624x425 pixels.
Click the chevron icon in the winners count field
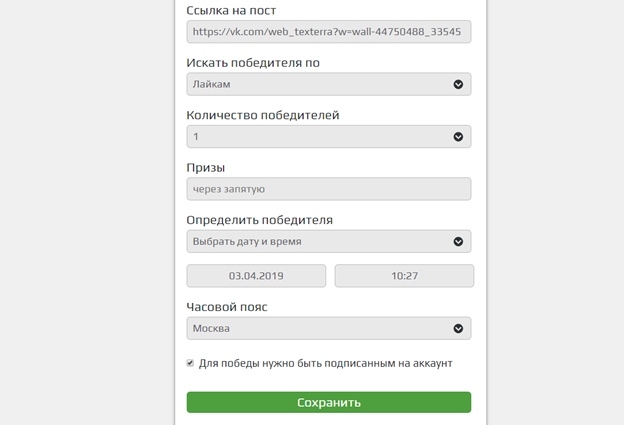coord(458,137)
